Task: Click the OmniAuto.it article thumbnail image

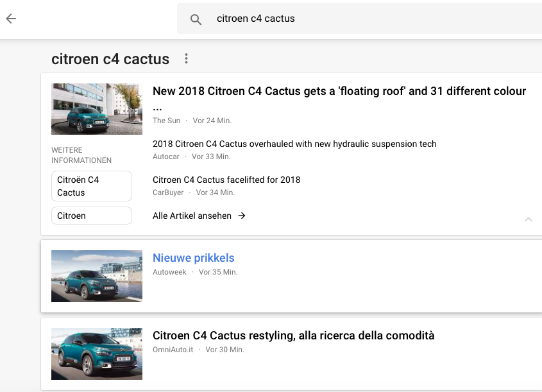Action: (x=97, y=354)
